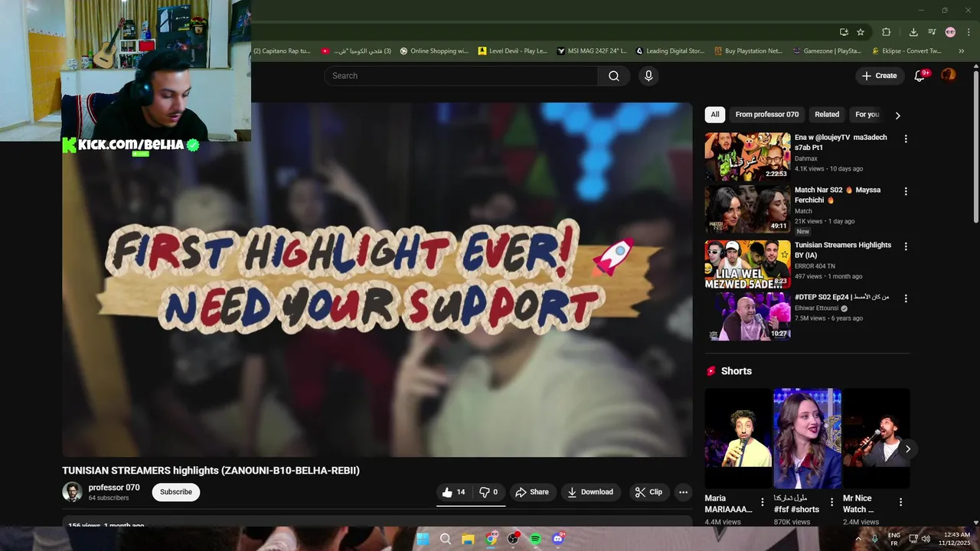Select the Related filter chip
The width and height of the screenshot is (980, 551).
(x=827, y=115)
